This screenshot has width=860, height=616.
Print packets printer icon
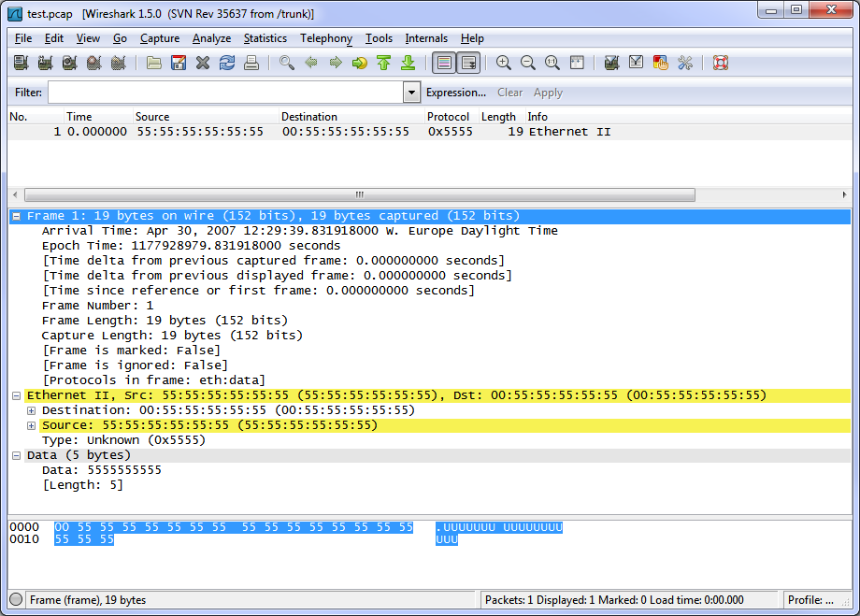[251, 63]
